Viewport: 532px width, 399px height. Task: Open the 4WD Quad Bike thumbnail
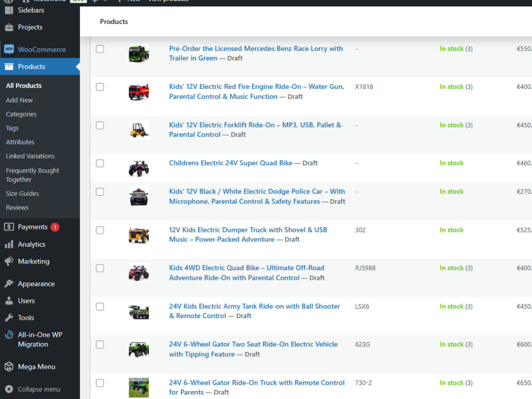pos(139,273)
